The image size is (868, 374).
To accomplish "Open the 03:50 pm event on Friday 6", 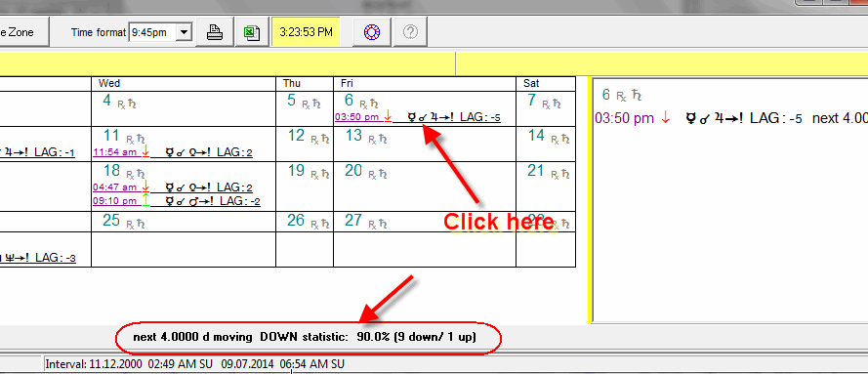I will (x=357, y=117).
